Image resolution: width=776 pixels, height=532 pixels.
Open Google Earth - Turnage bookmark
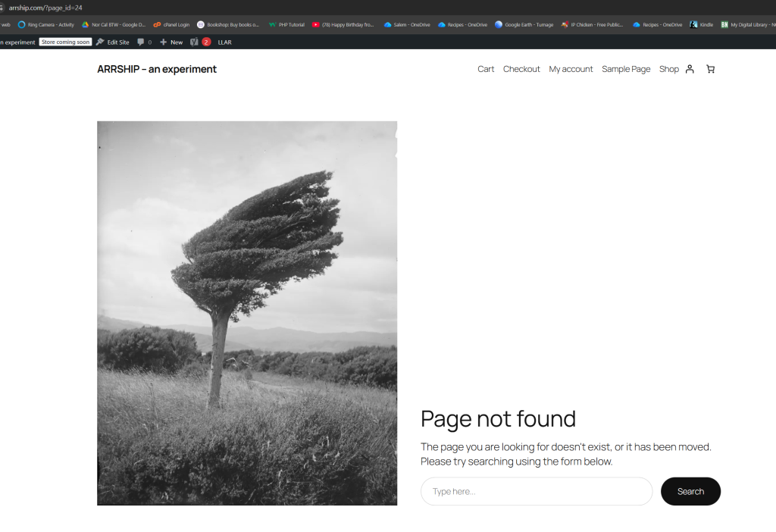pyautogui.click(x=524, y=25)
